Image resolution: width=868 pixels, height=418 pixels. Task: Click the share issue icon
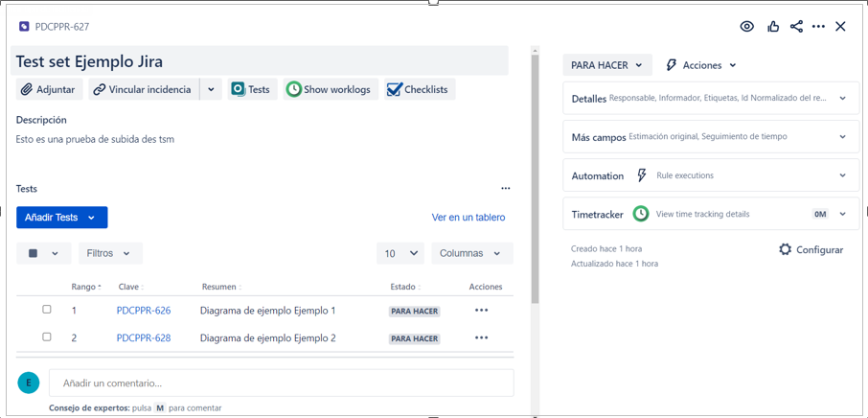point(796,27)
